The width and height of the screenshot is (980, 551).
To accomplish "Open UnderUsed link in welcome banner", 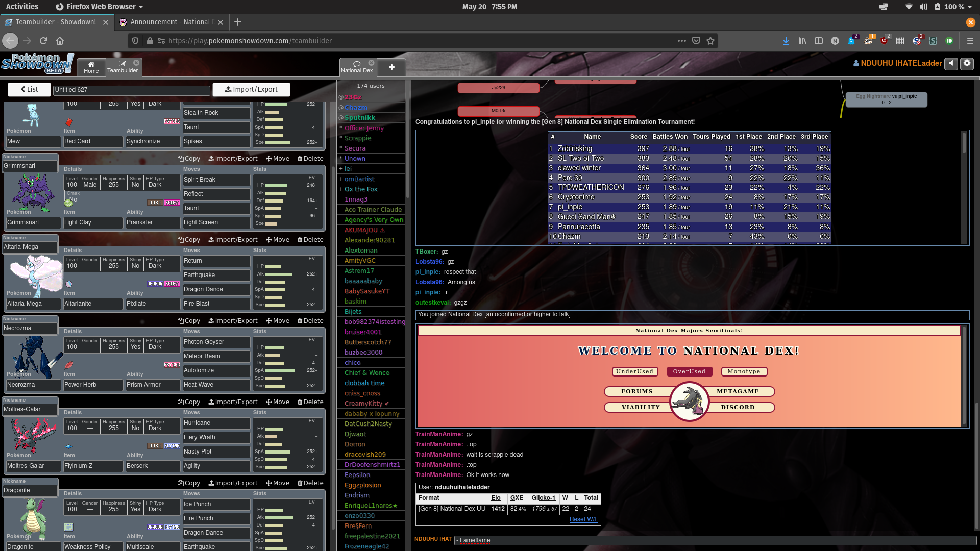I will pos(634,371).
